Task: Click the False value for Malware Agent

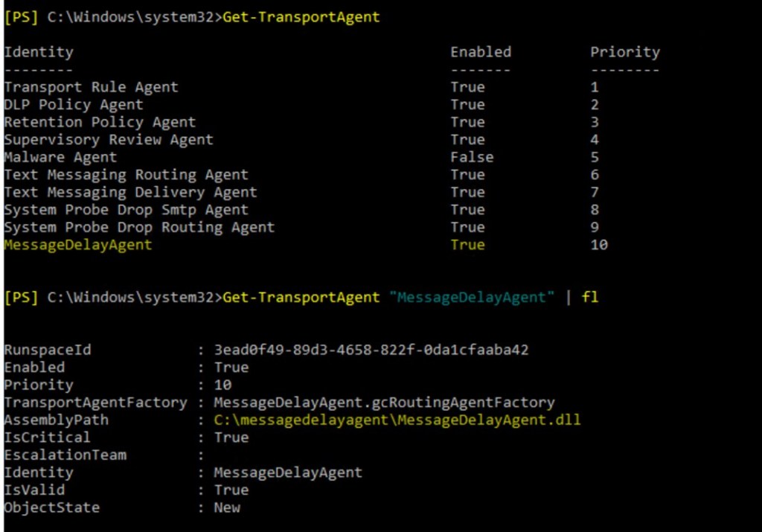Action: (472, 157)
